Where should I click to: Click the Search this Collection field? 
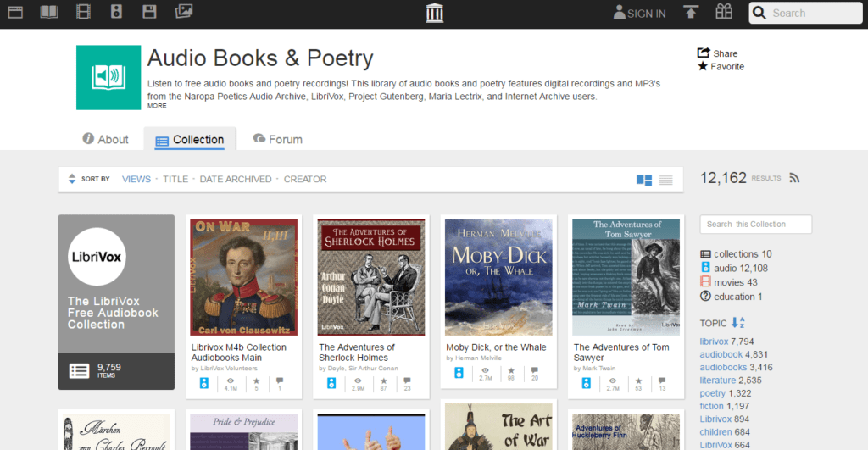tap(755, 225)
